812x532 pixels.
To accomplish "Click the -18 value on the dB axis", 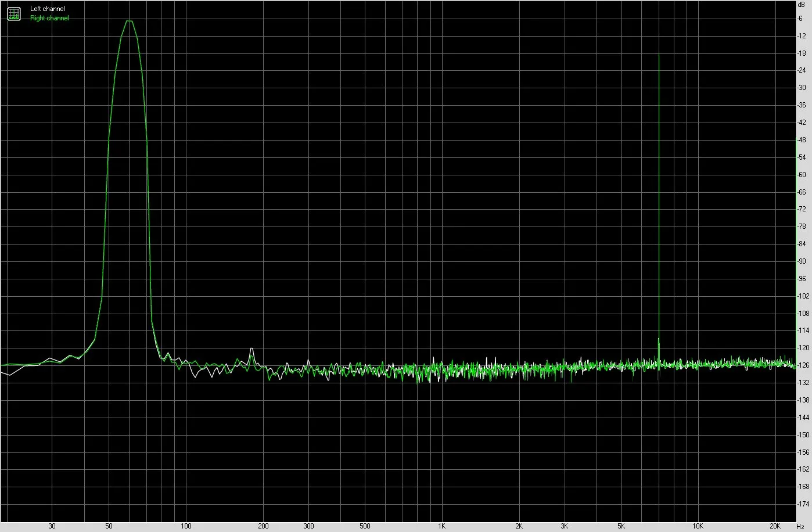I will pos(802,53).
